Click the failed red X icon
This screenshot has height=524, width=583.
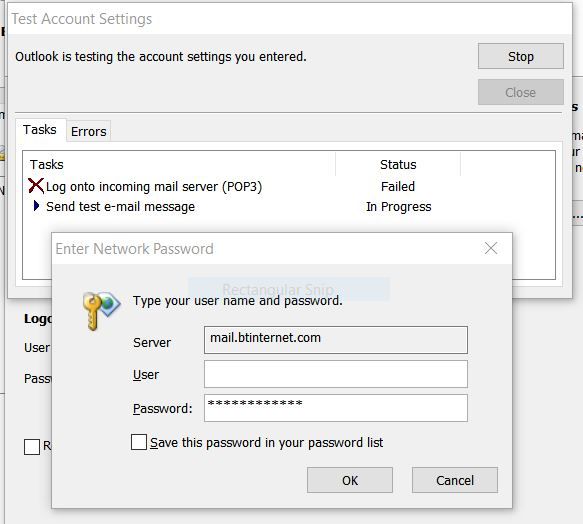click(x=36, y=185)
